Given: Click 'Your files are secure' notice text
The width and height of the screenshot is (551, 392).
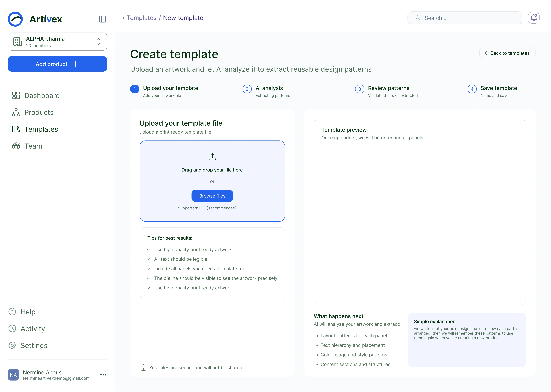Looking at the screenshot, I should [x=196, y=368].
